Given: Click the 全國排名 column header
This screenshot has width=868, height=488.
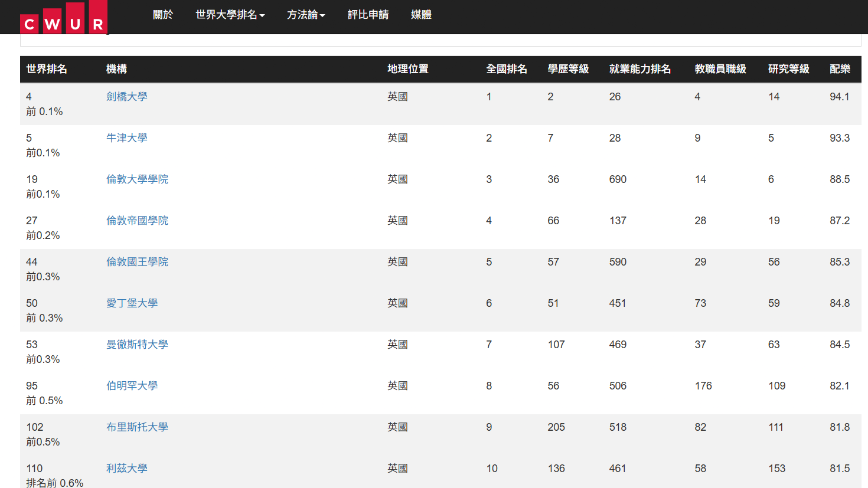Looking at the screenshot, I should [507, 69].
